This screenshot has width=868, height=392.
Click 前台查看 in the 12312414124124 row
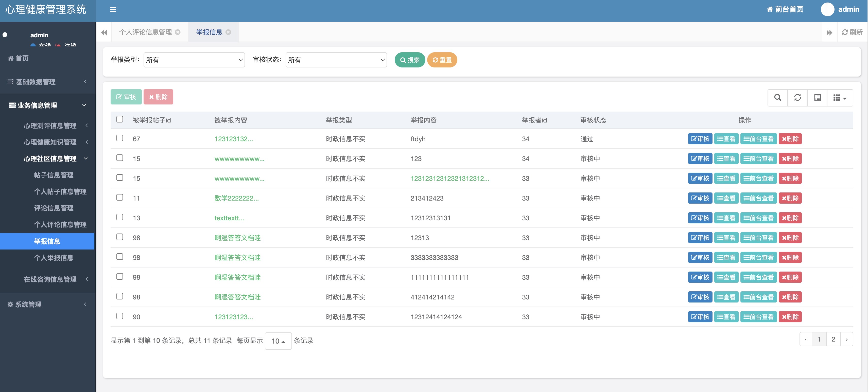758,317
